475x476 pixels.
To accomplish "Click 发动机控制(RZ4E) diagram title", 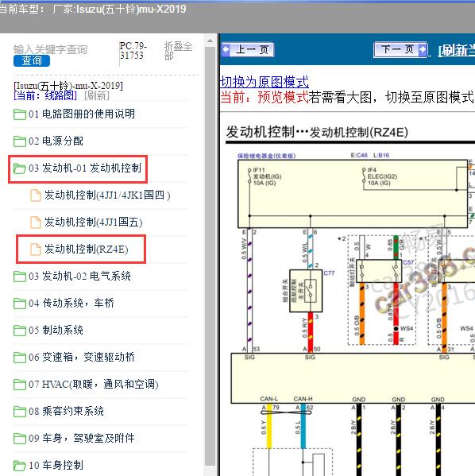I will coord(359,133).
